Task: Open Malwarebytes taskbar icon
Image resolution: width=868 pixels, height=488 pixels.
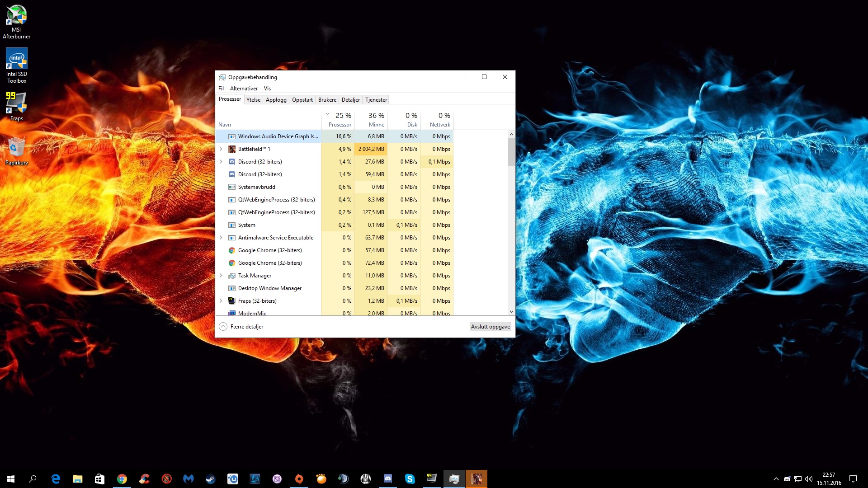Action: point(189,479)
